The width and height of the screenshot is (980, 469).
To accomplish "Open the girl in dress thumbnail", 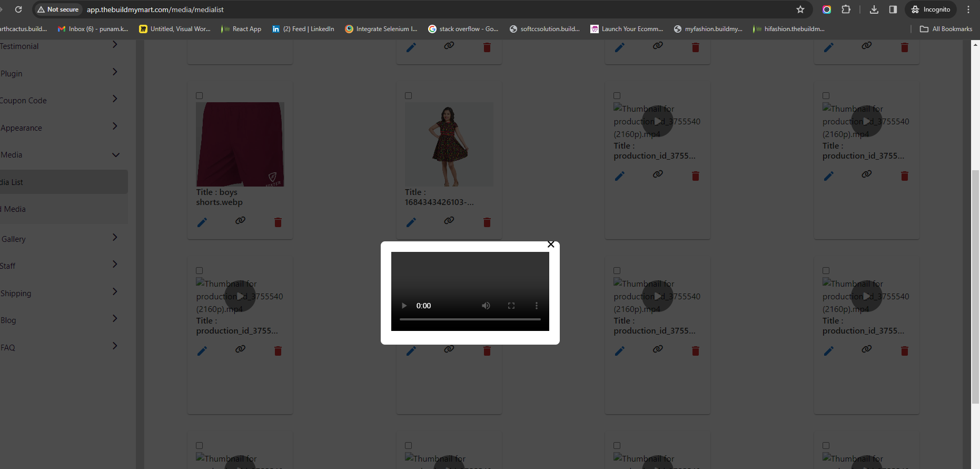I will point(449,144).
